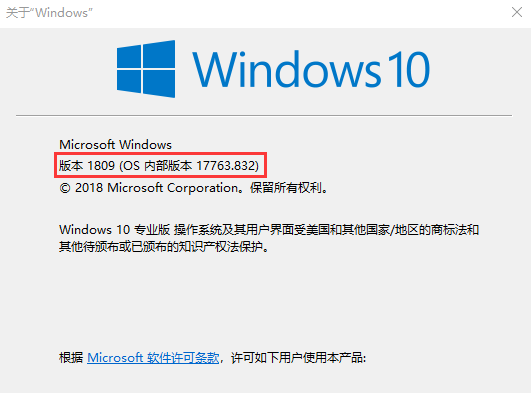Click the Windows 10 专业版 edition text
The image size is (531, 393).
click(114, 230)
